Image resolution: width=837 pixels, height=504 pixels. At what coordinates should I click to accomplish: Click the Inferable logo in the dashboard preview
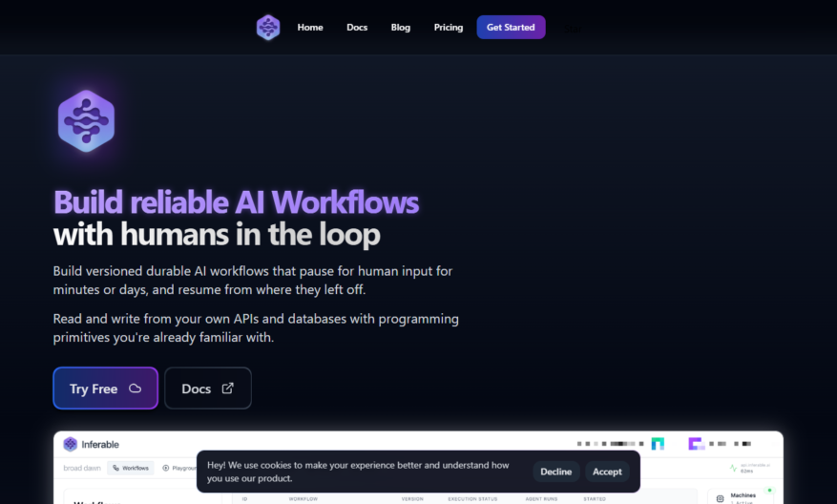[x=92, y=444]
